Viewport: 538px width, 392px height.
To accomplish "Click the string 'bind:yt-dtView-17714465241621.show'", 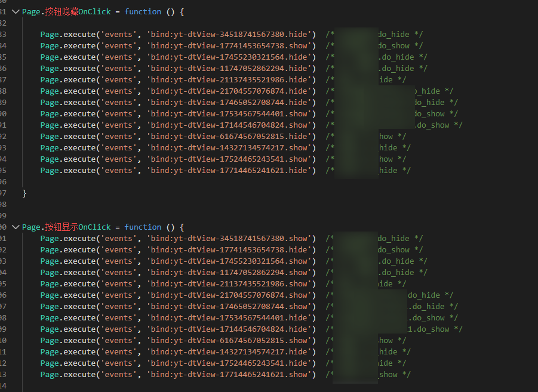I will [229, 374].
